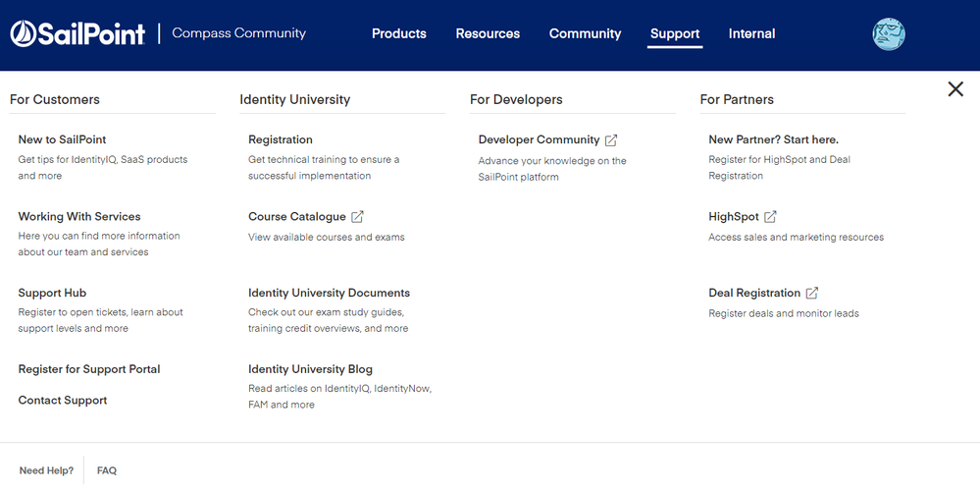Click the SailPoint logo in header
The image size is (980, 490).
[77, 34]
